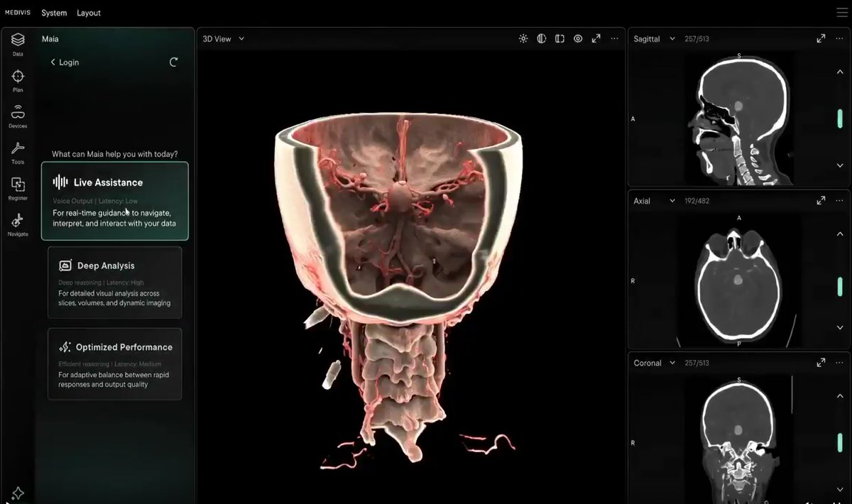Open Axial view more options
This screenshot has height=504, width=852.
coord(839,201)
